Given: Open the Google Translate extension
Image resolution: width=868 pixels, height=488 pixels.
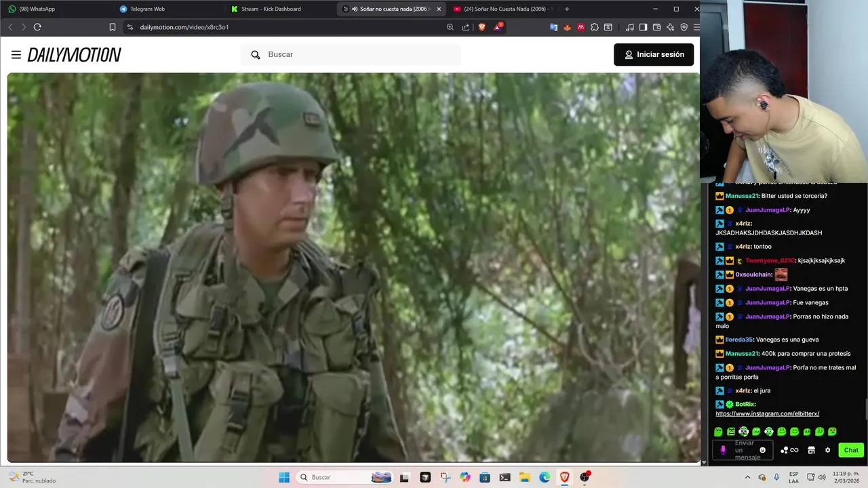Looking at the screenshot, I should coord(554,27).
